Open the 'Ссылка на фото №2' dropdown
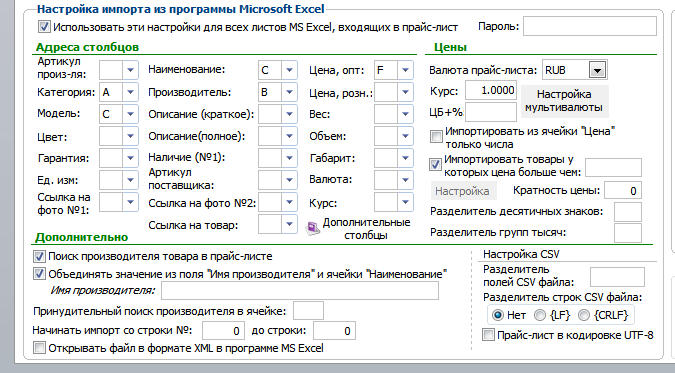This screenshot has height=373, width=675. click(289, 202)
